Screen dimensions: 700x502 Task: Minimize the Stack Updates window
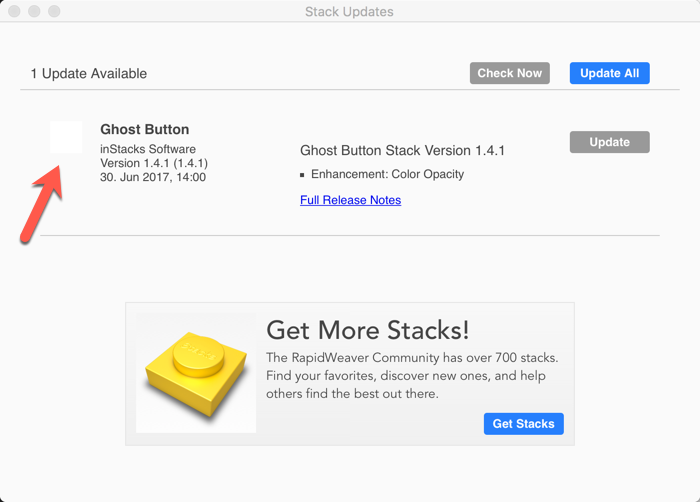pyautogui.click(x=34, y=11)
